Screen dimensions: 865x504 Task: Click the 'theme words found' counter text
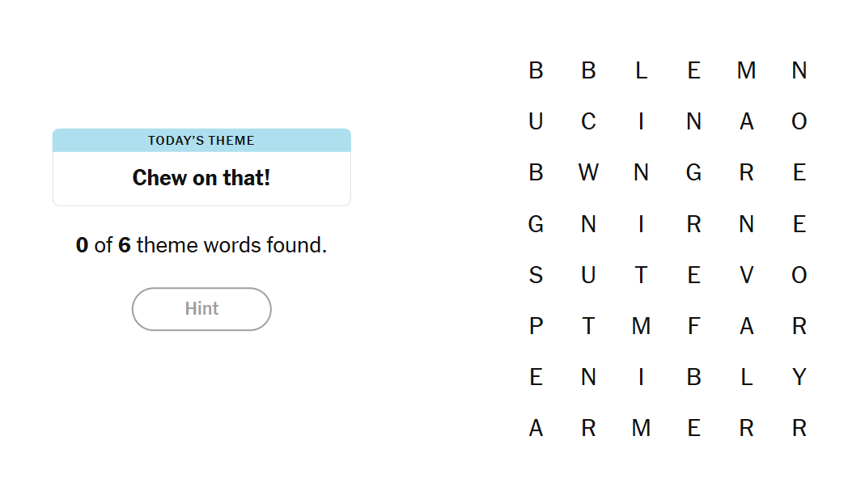(x=201, y=245)
